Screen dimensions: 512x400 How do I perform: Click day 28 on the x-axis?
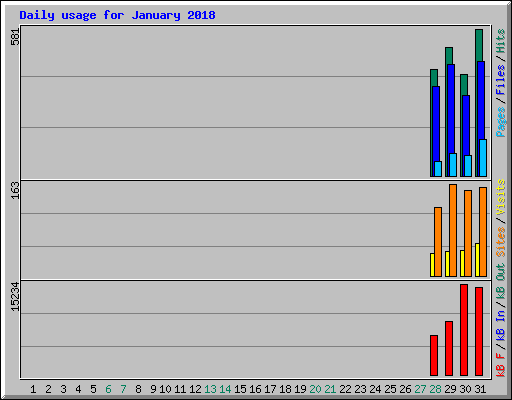pos(435,389)
